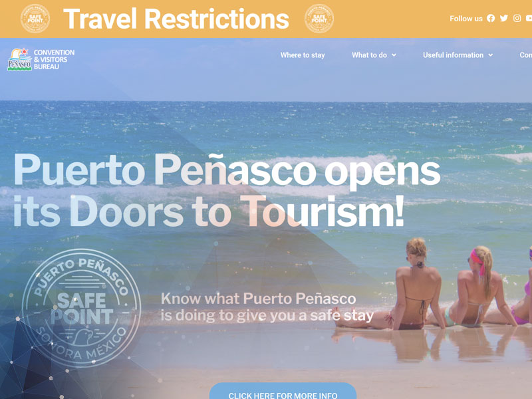Click the large Puerto Peñasco Safe Point stamp

coord(81,308)
